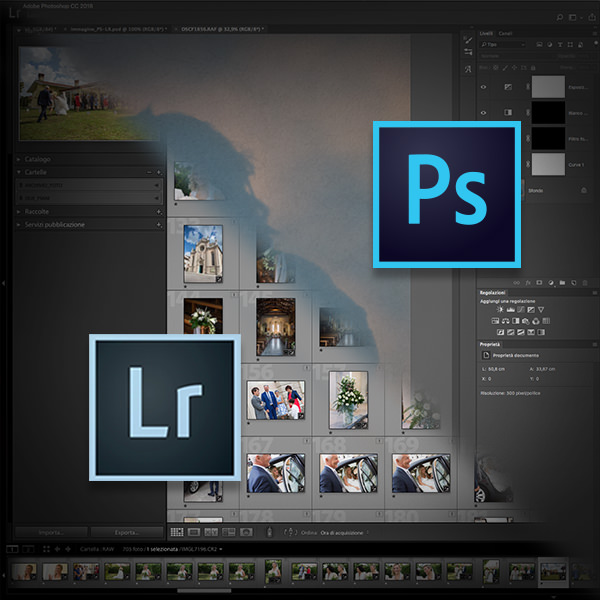Add a Photo Filter adjustment icon
Viewport: 600px width, 600px height.
[526, 321]
